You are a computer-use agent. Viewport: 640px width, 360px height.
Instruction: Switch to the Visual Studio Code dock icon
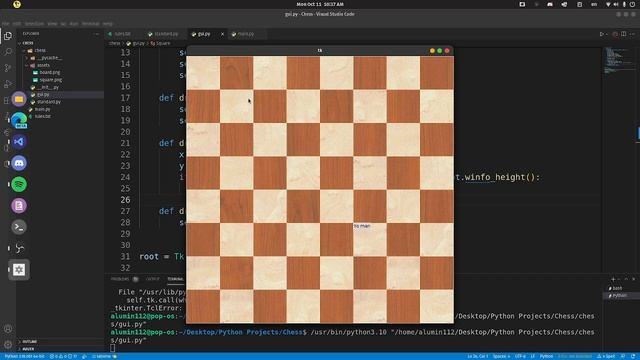click(19, 142)
